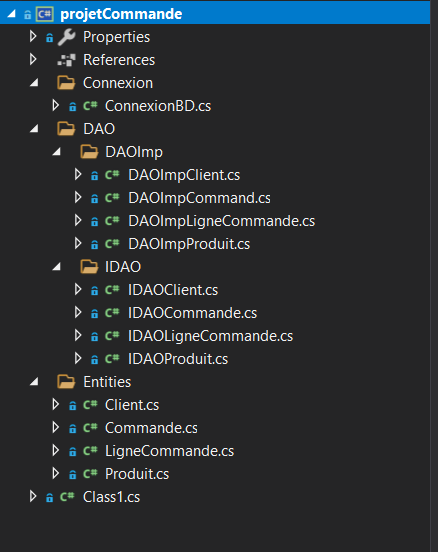Image resolution: width=438 pixels, height=552 pixels.
Task: Click the C# project icon of projetCommande
Action: pos(44,14)
